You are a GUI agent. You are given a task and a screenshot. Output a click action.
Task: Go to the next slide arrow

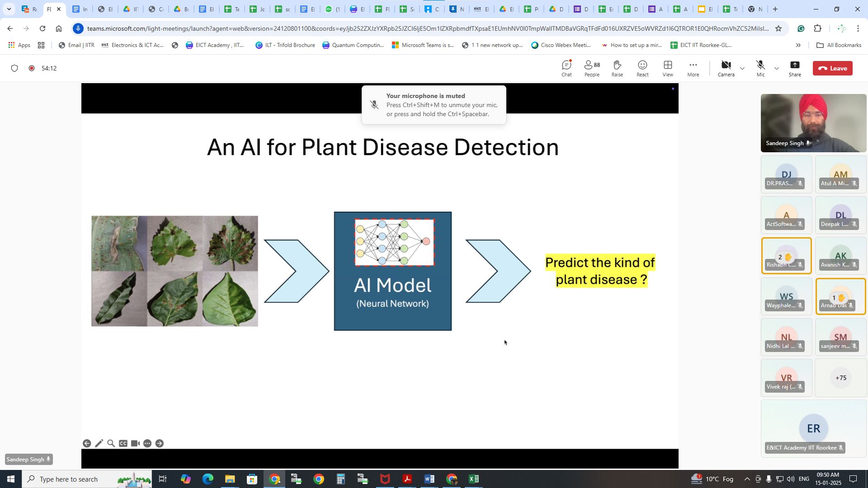tap(159, 444)
